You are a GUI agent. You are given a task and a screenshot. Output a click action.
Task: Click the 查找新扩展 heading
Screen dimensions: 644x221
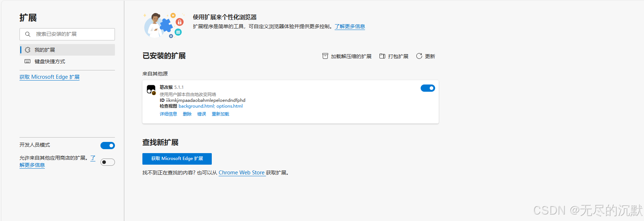[x=160, y=143]
